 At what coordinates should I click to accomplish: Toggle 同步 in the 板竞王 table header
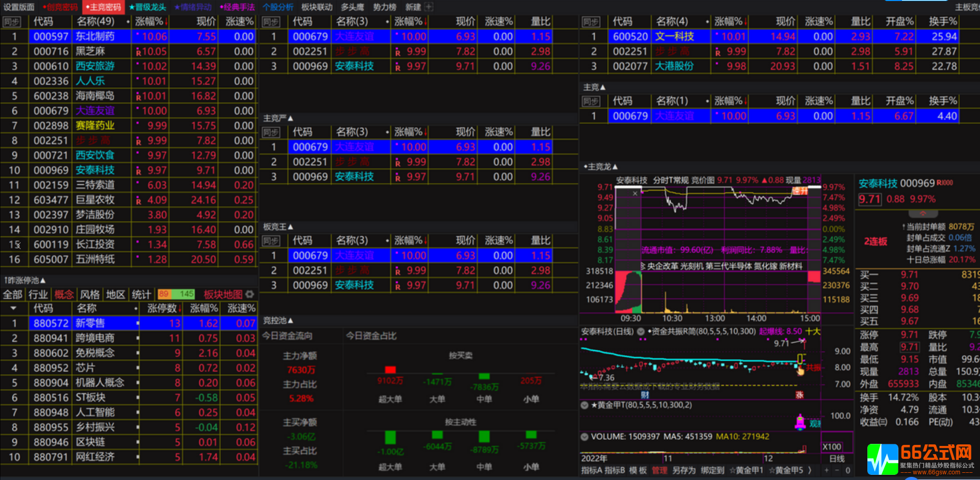coord(271,241)
